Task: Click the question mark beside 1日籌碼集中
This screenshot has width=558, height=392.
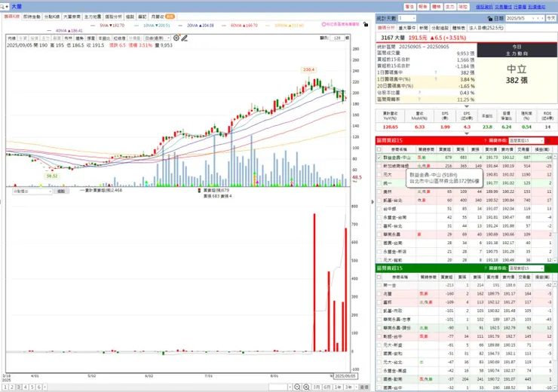Action: click(436, 72)
